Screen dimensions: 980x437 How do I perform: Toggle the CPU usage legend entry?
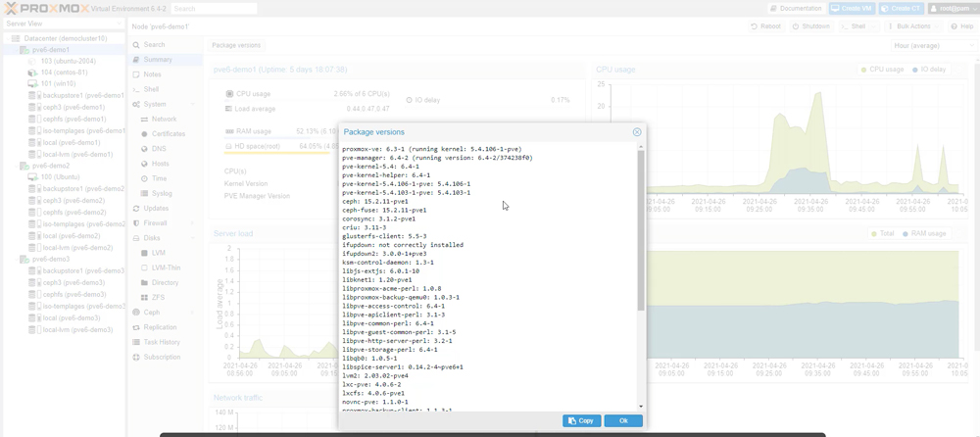tap(882, 70)
